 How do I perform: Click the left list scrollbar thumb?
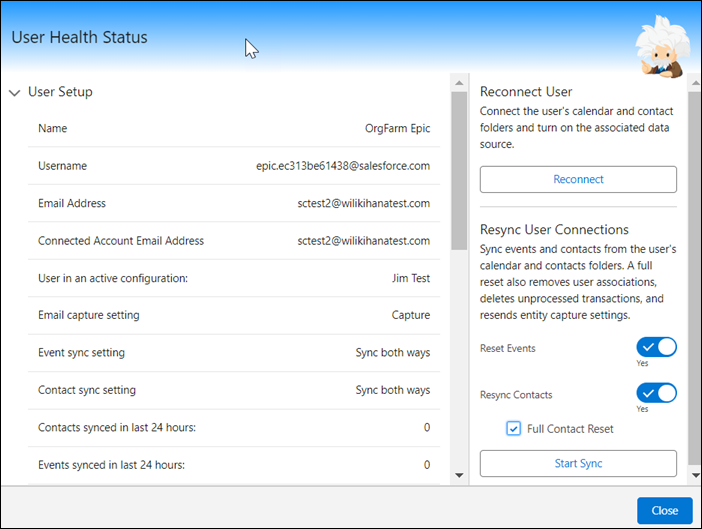coord(459,171)
